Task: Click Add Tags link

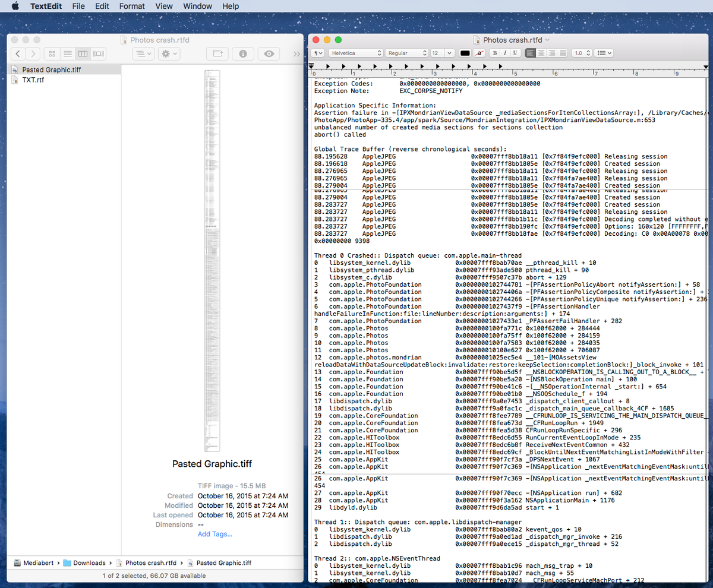Action: pyautogui.click(x=215, y=534)
